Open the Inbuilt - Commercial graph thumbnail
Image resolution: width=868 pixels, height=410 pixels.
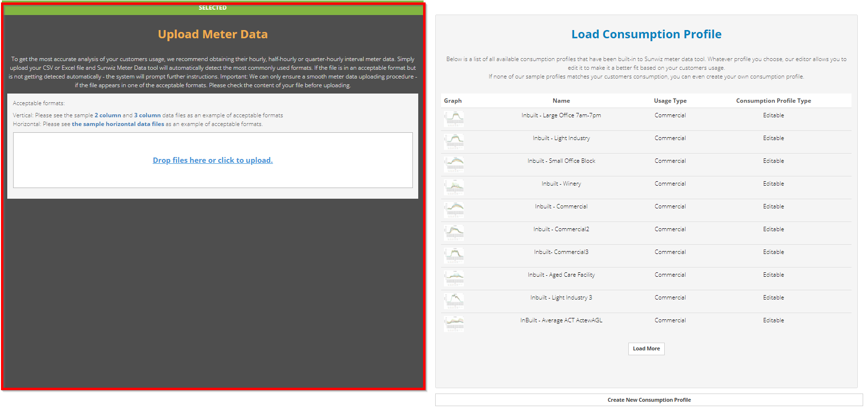point(454,210)
